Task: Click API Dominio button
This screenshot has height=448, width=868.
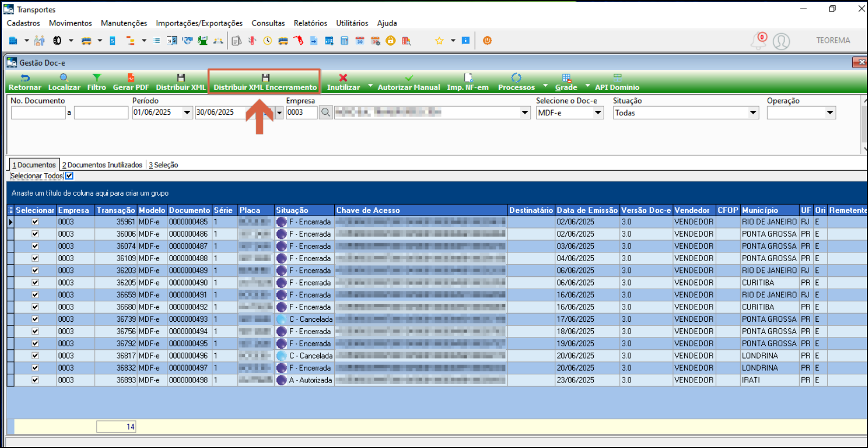Action: point(617,82)
